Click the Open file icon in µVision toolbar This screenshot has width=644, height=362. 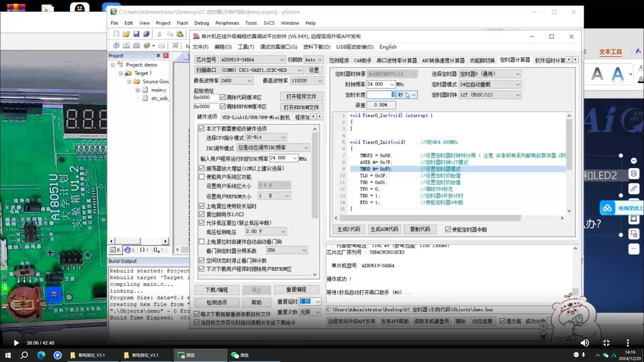126,34
